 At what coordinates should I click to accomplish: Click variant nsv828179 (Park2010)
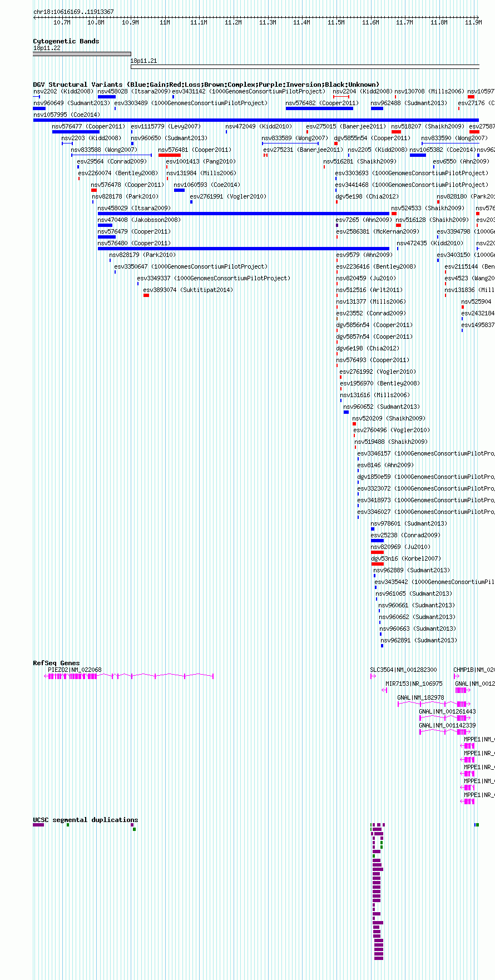[142, 255]
